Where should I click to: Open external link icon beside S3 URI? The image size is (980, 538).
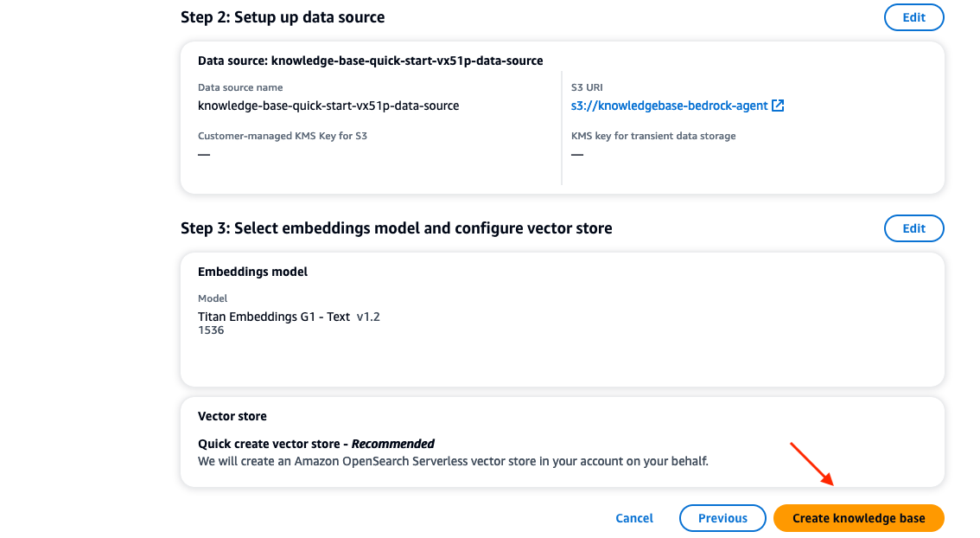[x=778, y=106]
